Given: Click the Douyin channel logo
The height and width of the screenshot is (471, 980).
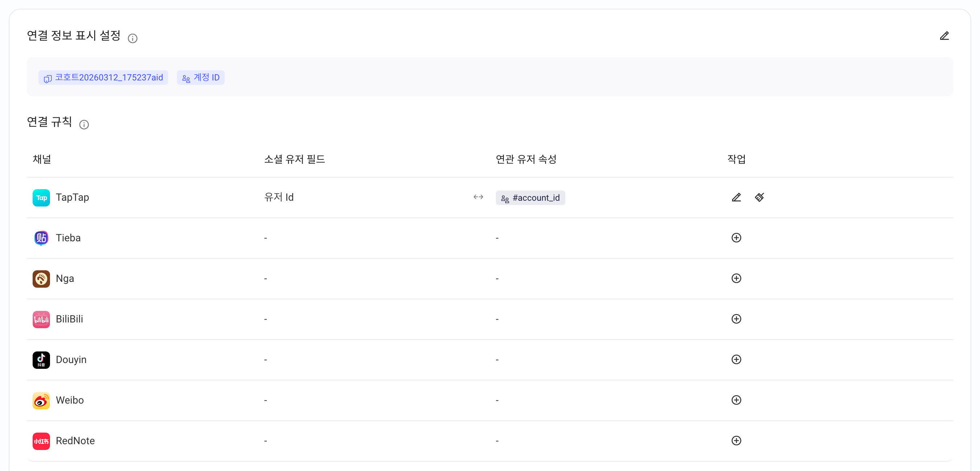Looking at the screenshot, I should click(41, 360).
